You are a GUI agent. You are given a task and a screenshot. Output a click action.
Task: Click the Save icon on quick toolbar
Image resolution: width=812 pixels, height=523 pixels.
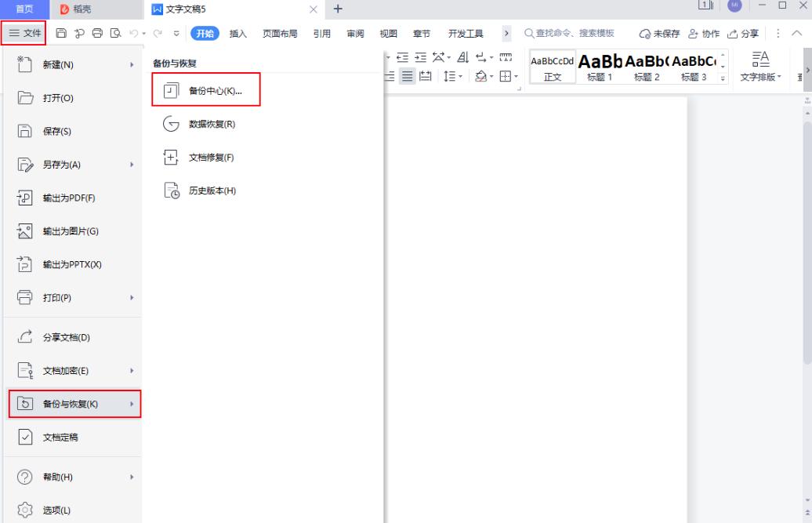[x=63, y=34]
